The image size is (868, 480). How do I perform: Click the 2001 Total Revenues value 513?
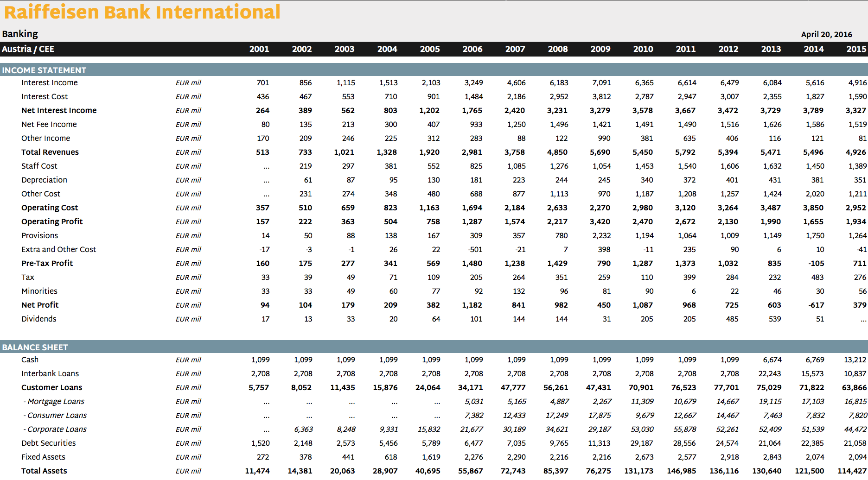coord(263,152)
